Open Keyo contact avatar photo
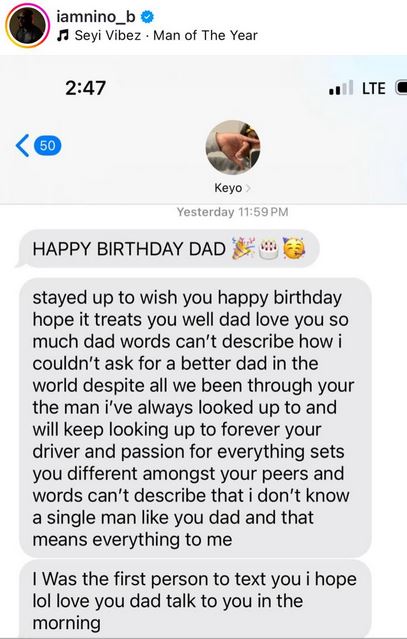 [233, 147]
